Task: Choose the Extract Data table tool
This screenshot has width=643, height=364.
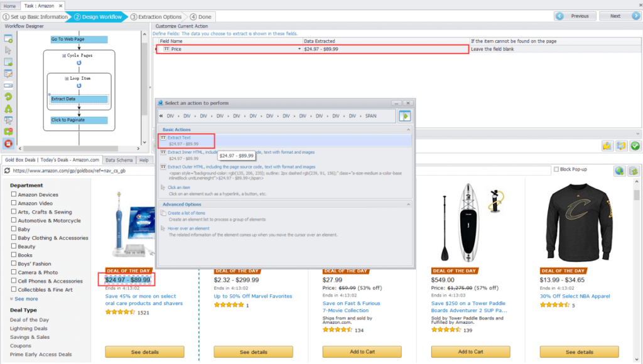Action: (8, 62)
